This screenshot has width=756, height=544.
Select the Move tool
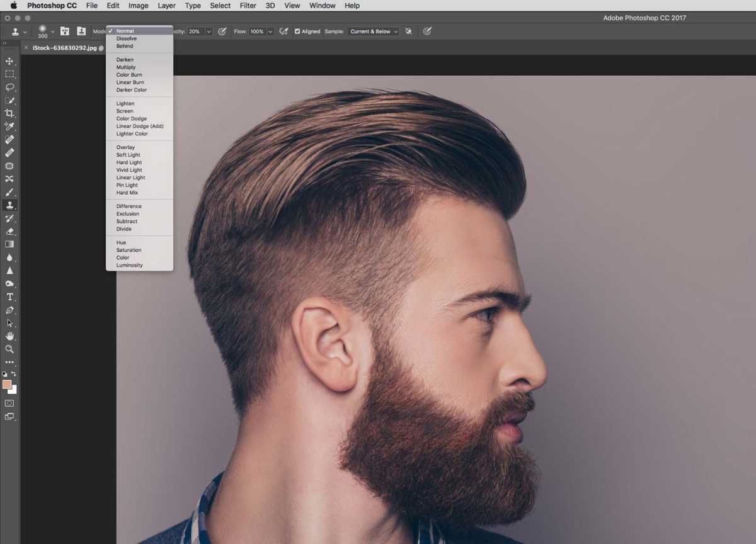pyautogui.click(x=9, y=61)
